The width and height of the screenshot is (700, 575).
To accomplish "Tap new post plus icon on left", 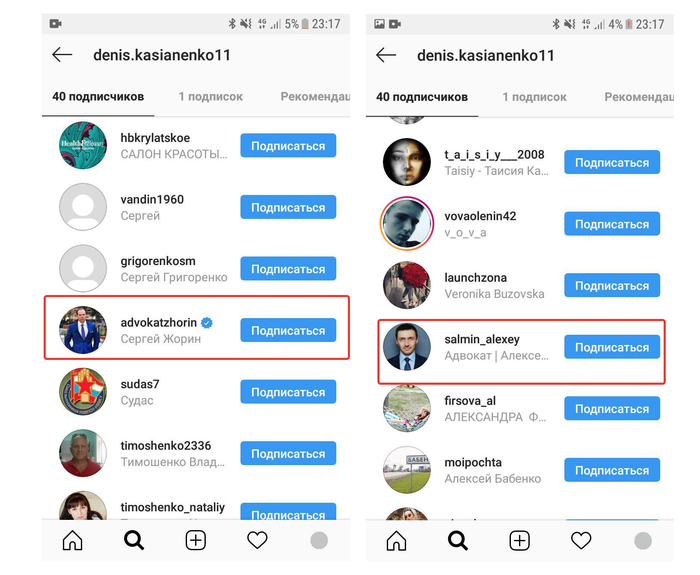I will pyautogui.click(x=196, y=541).
